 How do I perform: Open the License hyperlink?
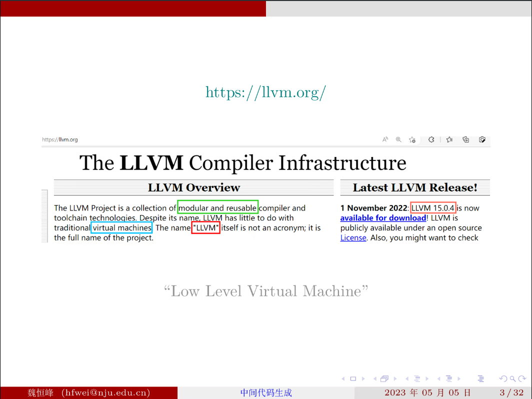click(x=353, y=238)
